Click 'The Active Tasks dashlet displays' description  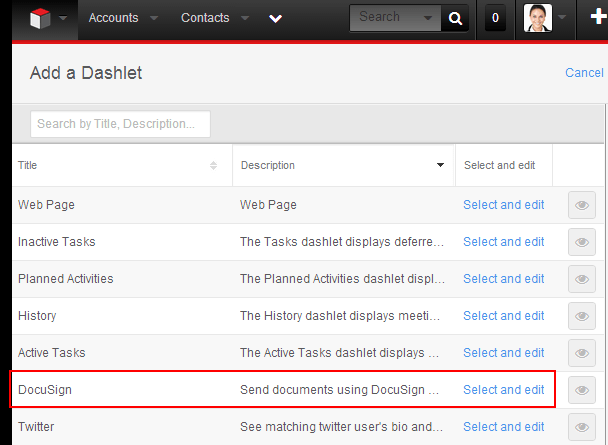coord(339,353)
